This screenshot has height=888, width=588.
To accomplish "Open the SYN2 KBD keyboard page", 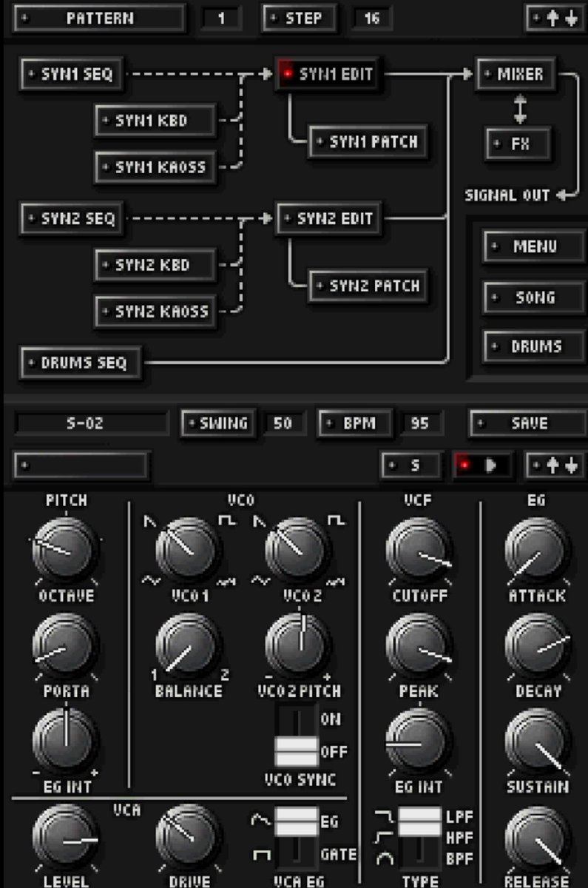I will coord(155,265).
